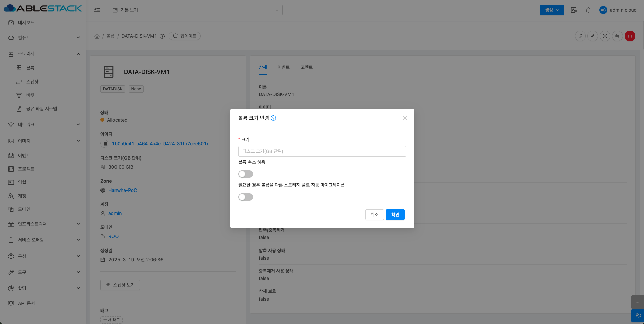Open the 기본 보기 dropdown
This screenshot has height=324, width=644.
point(195,10)
